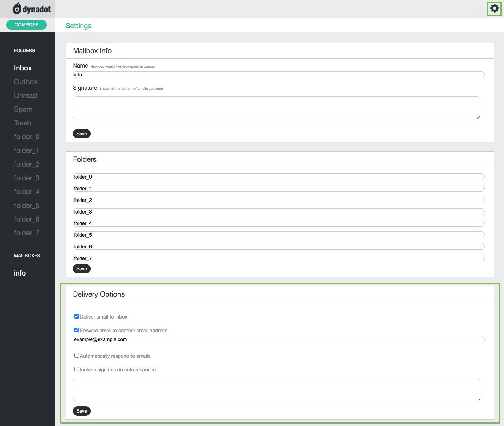Click the Settings page heading
The image size is (504, 426).
[78, 25]
